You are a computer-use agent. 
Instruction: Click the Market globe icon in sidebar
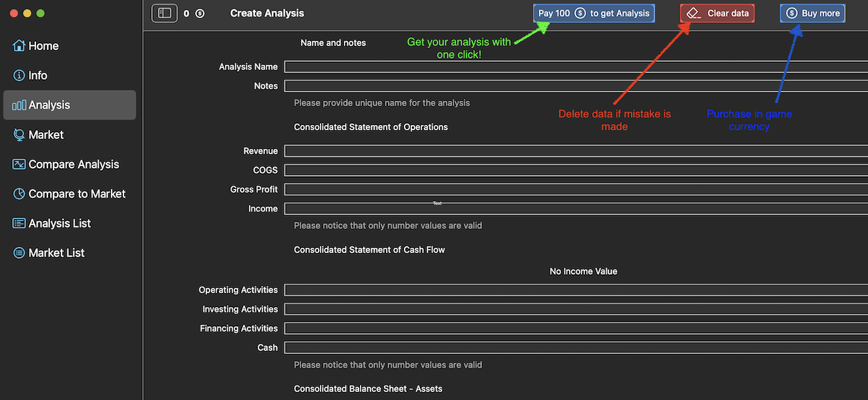(x=19, y=135)
